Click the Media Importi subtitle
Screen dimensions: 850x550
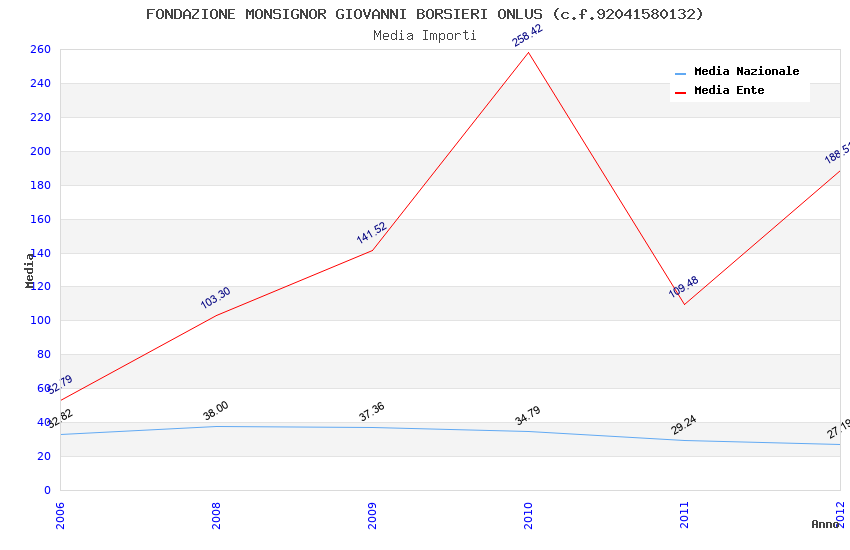424,36
